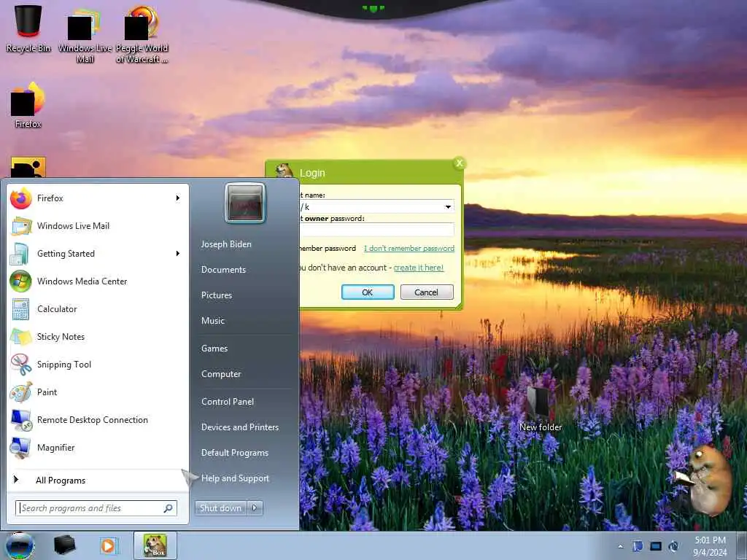The height and width of the screenshot is (560, 747).
Task: Launch Windows Live Mail in Start menu
Action: pyautogui.click(x=98, y=226)
